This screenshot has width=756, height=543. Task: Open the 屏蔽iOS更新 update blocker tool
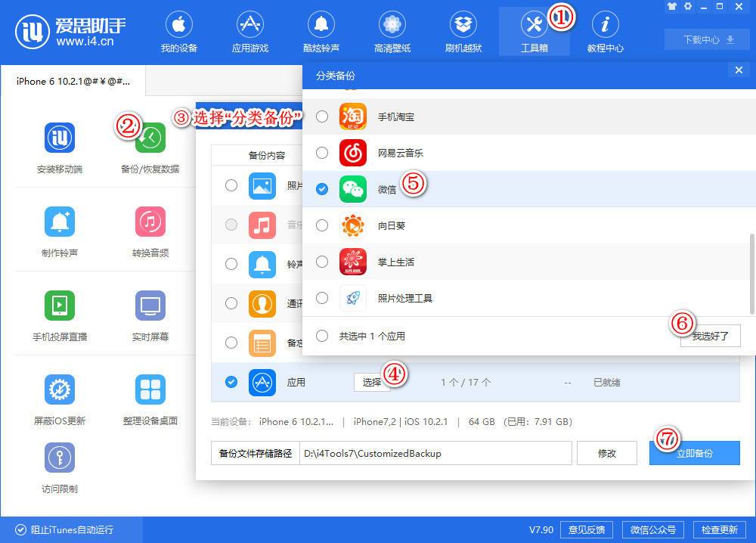pyautogui.click(x=59, y=397)
